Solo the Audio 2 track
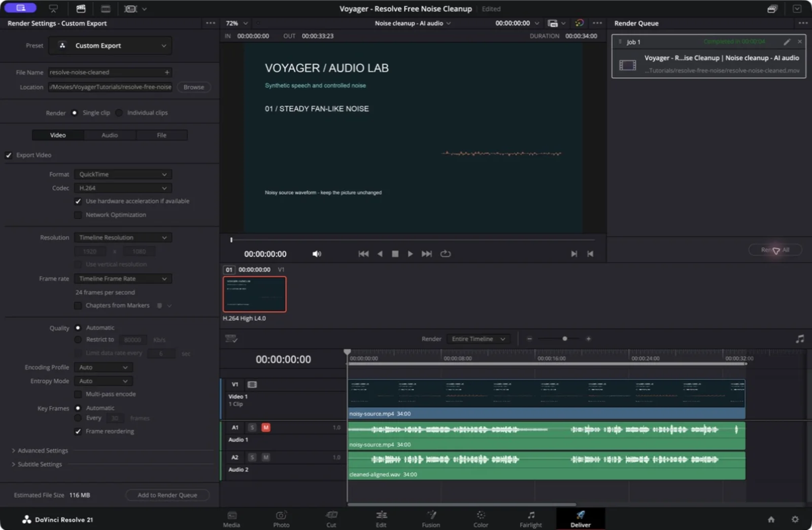This screenshot has width=812, height=530. click(x=252, y=457)
